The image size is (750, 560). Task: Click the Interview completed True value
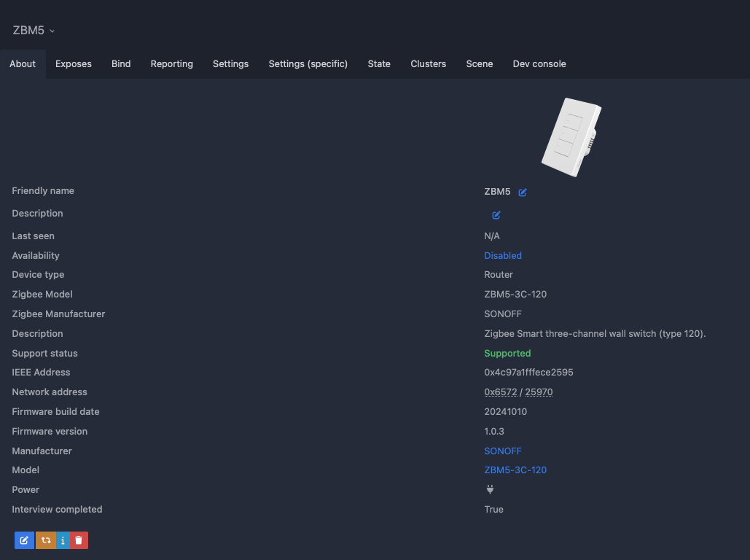[x=493, y=509]
